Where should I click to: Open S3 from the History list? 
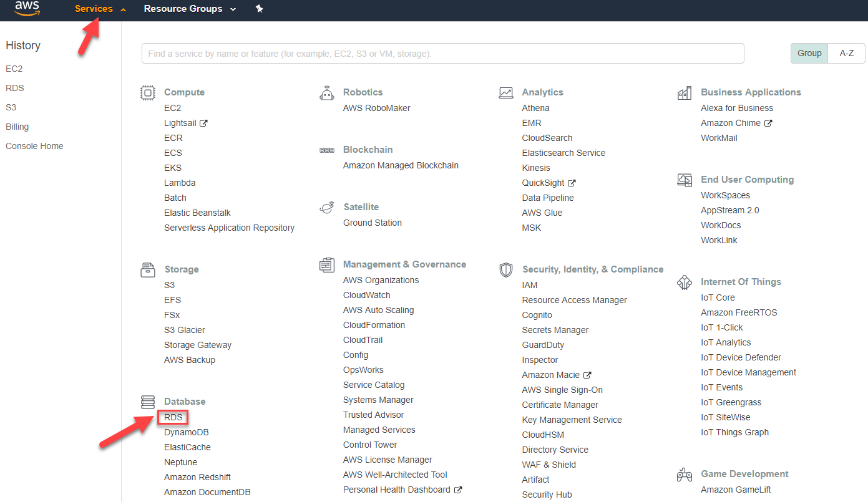tap(11, 107)
